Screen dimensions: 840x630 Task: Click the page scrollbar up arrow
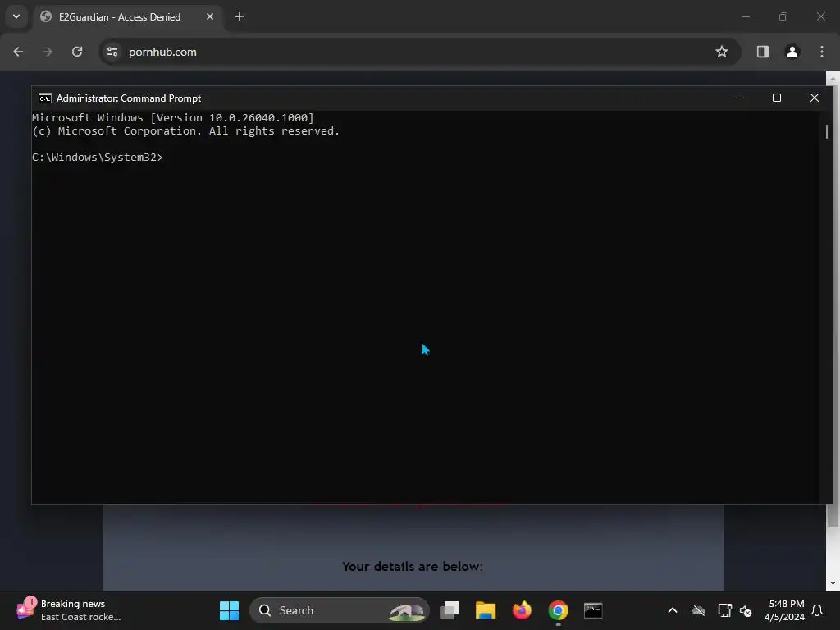pyautogui.click(x=833, y=78)
